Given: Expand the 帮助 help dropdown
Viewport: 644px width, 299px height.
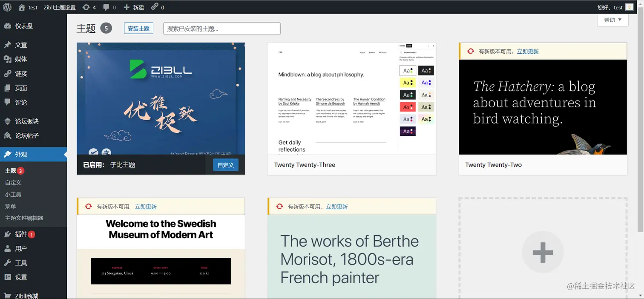Looking at the screenshot, I should pos(612,20).
